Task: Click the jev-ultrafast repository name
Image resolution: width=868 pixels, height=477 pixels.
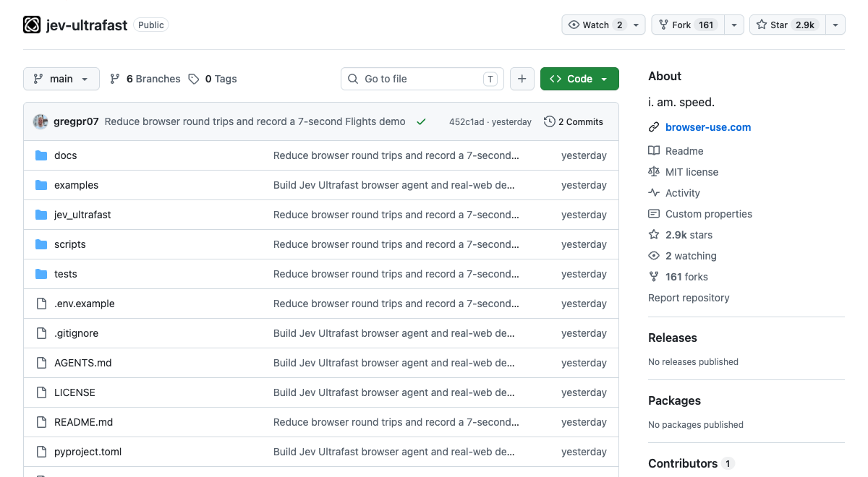Action: tap(87, 25)
